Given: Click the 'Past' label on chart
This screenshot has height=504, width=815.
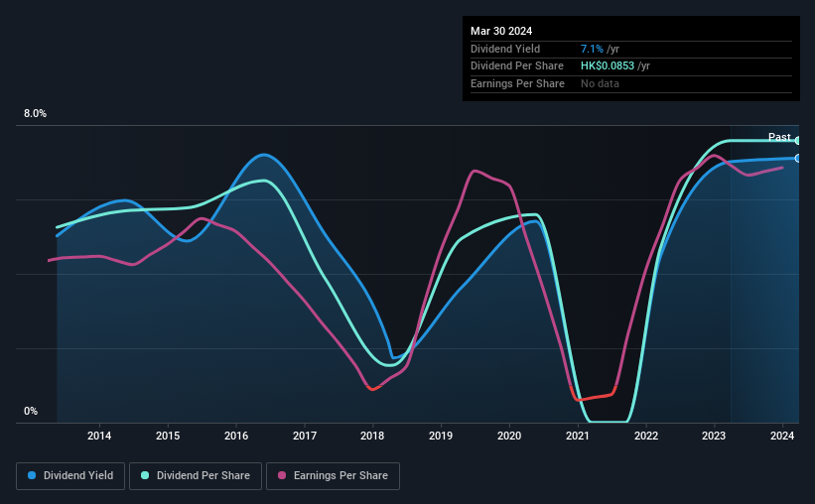Looking at the screenshot, I should click(x=779, y=137).
